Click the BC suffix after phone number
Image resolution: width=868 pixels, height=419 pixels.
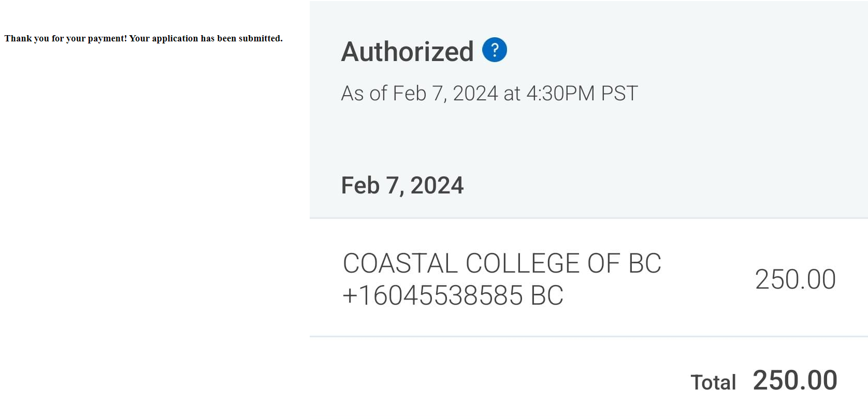pyautogui.click(x=547, y=296)
